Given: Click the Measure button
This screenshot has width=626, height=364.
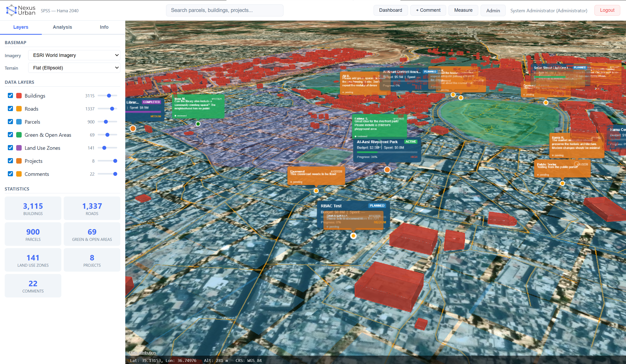Looking at the screenshot, I should click(x=463, y=10).
